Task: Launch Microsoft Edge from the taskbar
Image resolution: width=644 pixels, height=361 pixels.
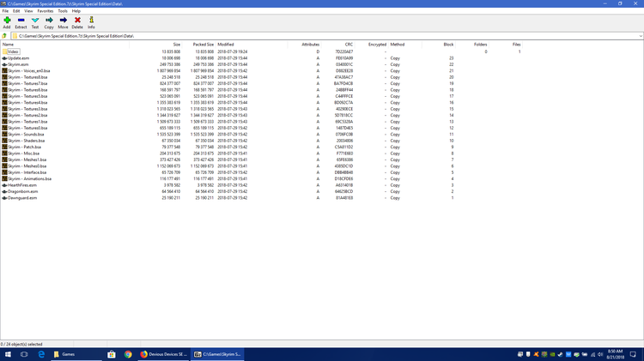Action: [x=41, y=354]
